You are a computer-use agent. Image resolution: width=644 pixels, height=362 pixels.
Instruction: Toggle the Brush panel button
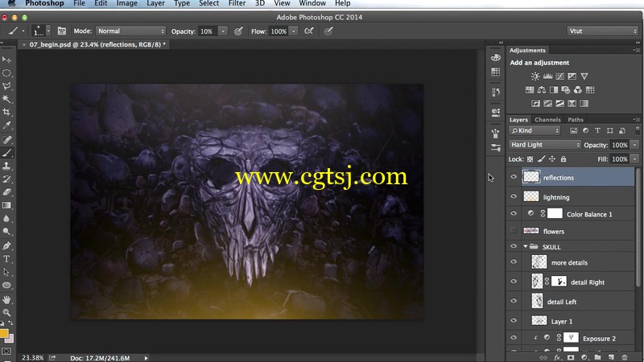point(62,31)
